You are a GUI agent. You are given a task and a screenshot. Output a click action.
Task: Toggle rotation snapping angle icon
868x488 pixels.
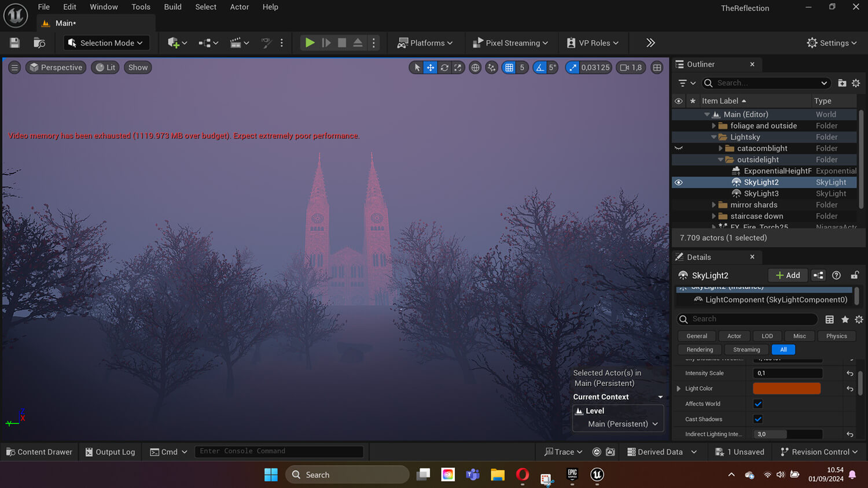coord(539,68)
